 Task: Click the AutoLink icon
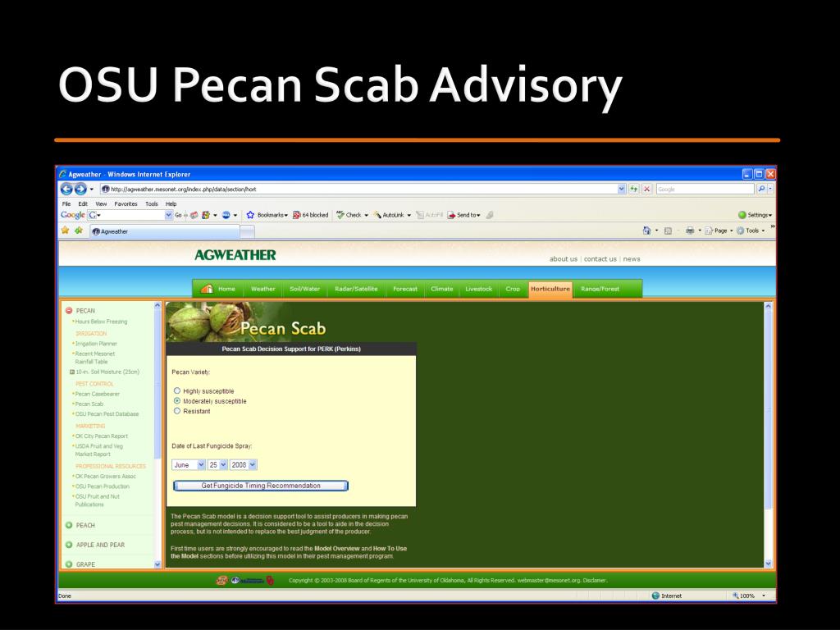coord(377,215)
